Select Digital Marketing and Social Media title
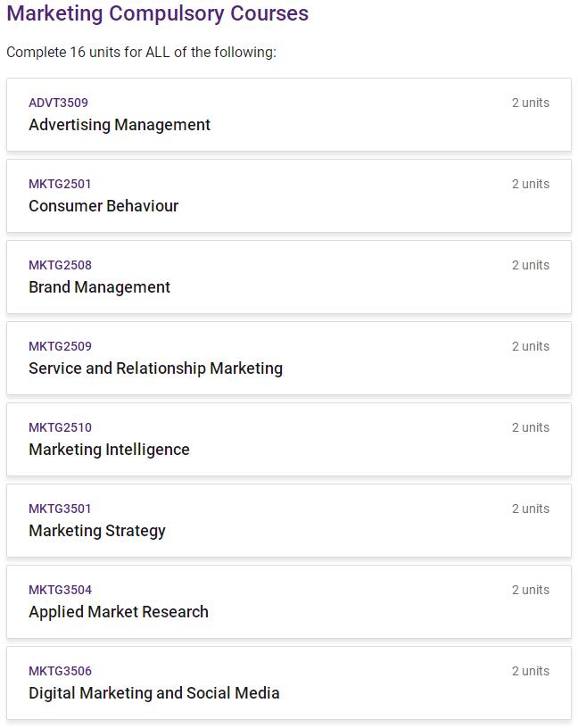578x728 pixels. [154, 693]
